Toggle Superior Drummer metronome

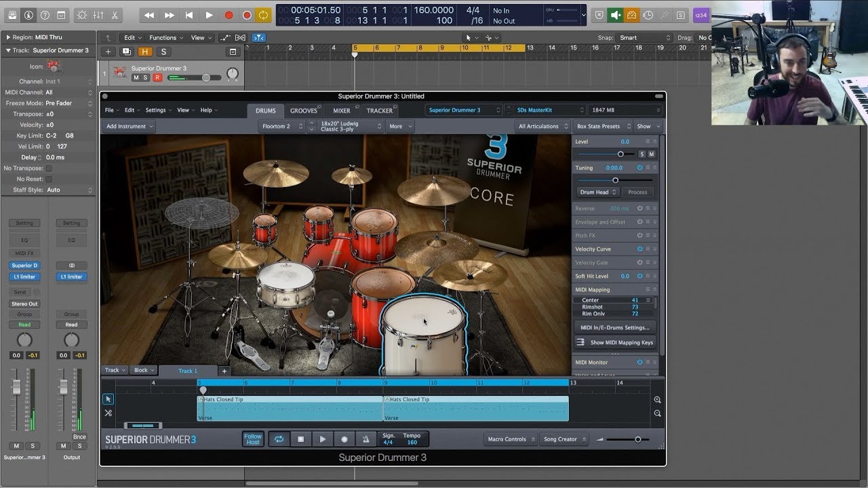(x=366, y=439)
